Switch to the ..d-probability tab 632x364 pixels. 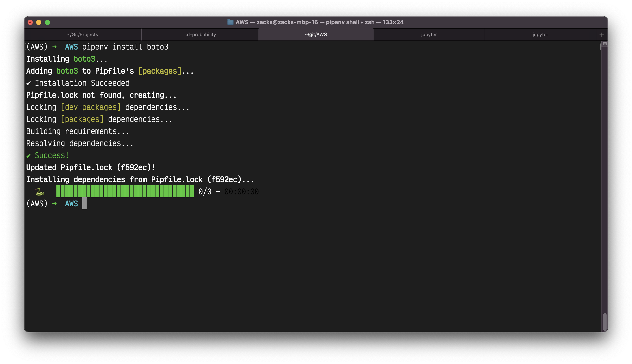(x=200, y=34)
